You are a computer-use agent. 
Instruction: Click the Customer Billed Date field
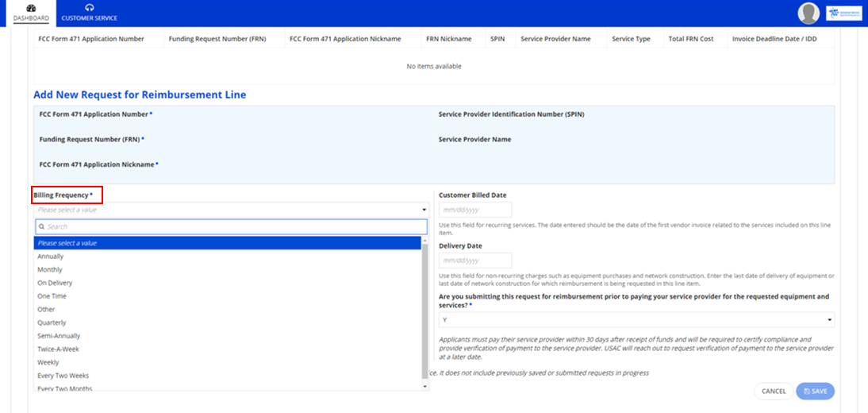point(475,210)
